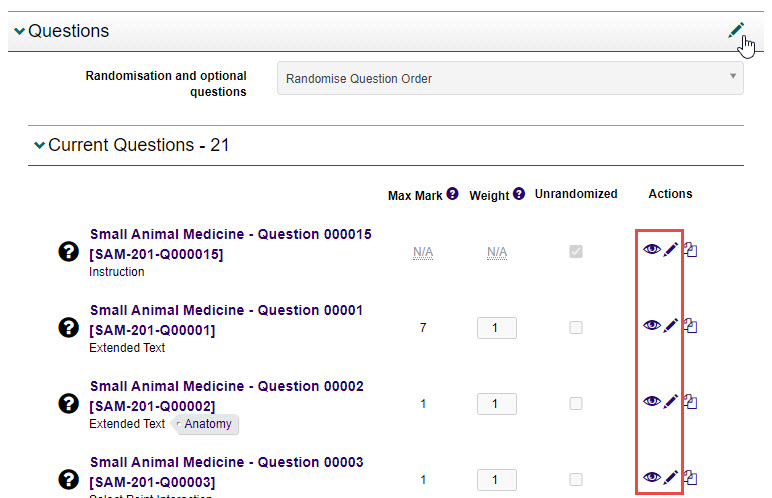The image size is (772, 498).
Task: Enable Unrandomized for Question 00002
Action: [x=576, y=403]
